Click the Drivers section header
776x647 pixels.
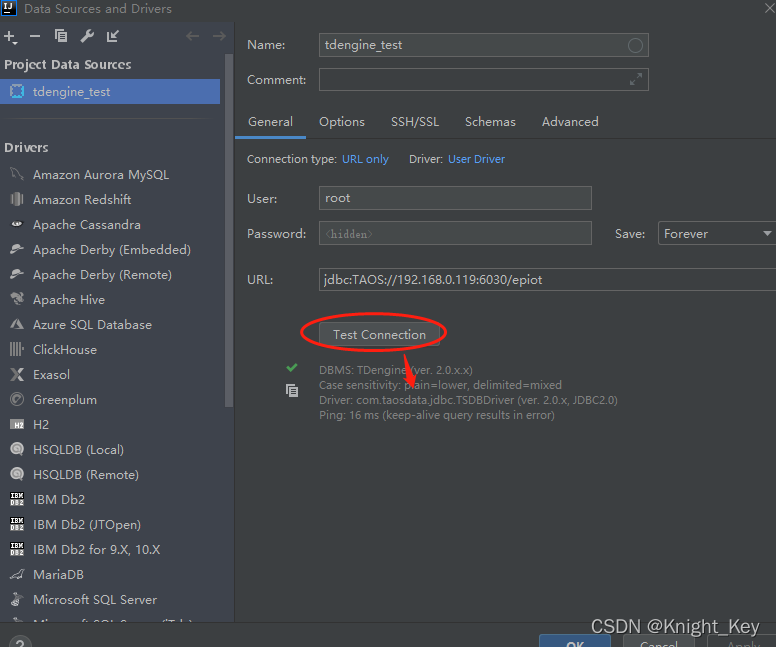(x=26, y=148)
